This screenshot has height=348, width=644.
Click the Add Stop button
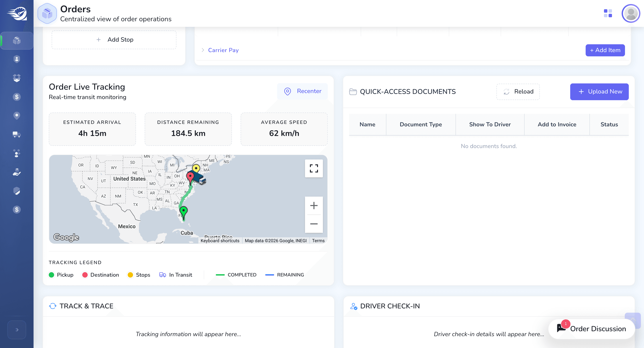click(x=114, y=40)
